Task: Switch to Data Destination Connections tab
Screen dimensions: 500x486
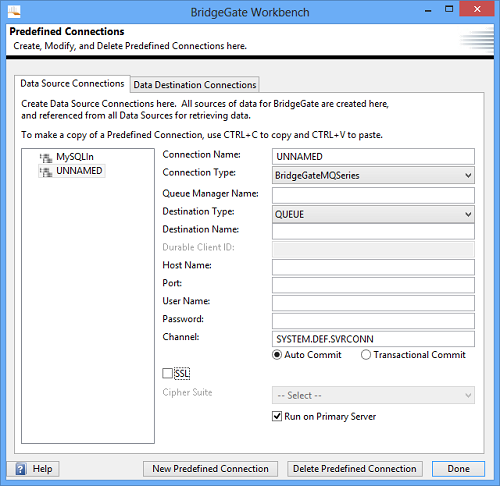Action: (x=195, y=85)
